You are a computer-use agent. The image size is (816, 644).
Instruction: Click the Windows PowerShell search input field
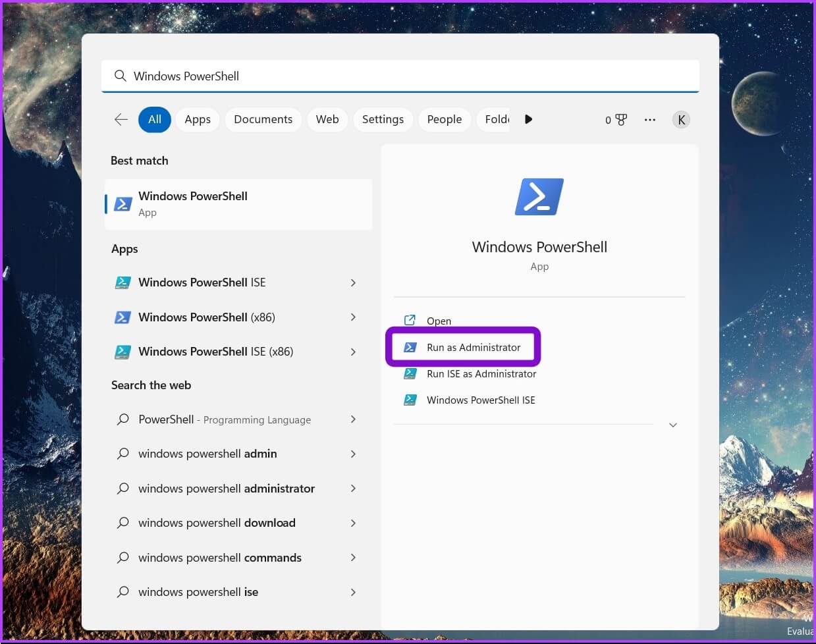click(x=400, y=76)
